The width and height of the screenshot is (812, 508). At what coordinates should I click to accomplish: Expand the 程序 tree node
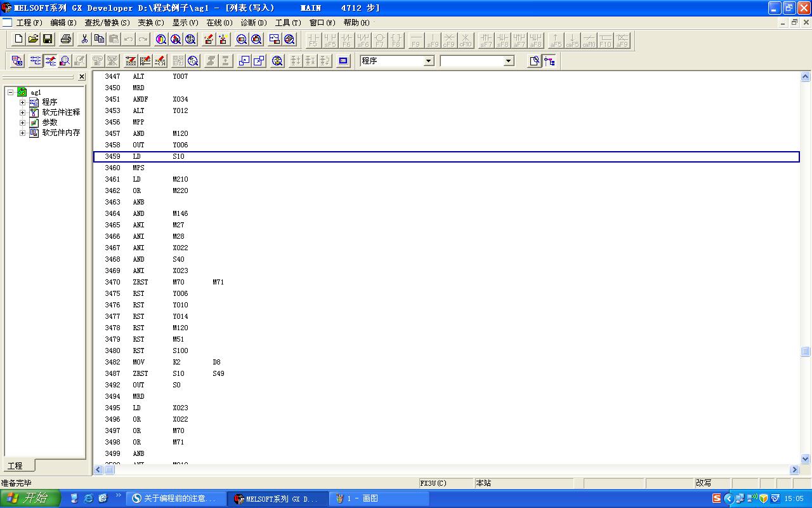tap(22, 102)
